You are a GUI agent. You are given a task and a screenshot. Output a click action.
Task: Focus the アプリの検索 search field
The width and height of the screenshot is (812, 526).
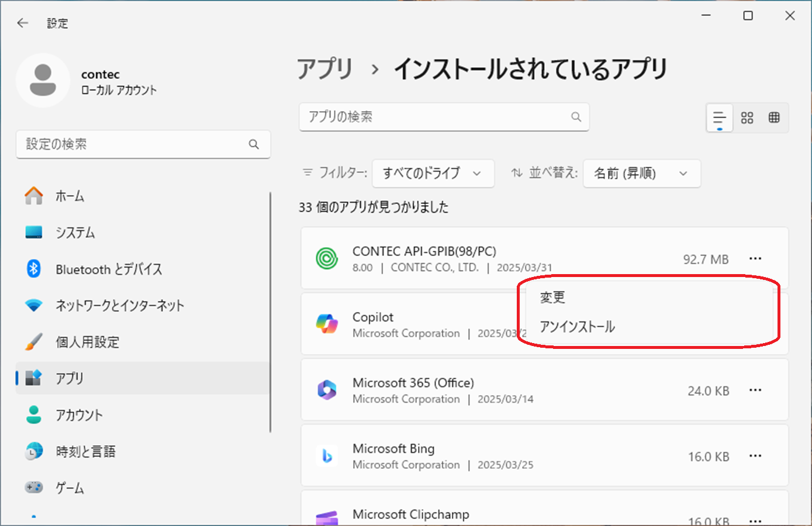[444, 117]
